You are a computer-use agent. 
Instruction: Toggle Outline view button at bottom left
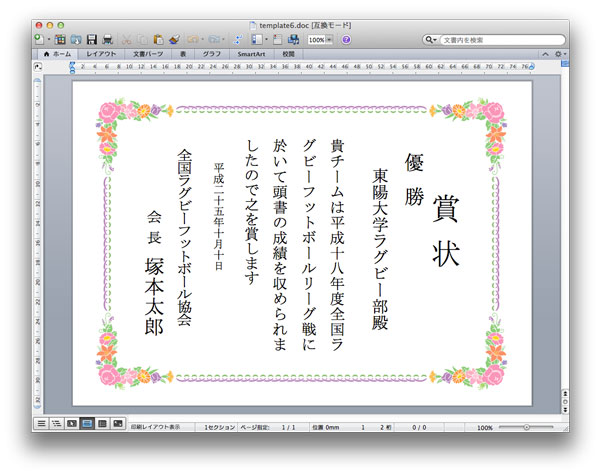[x=56, y=424]
